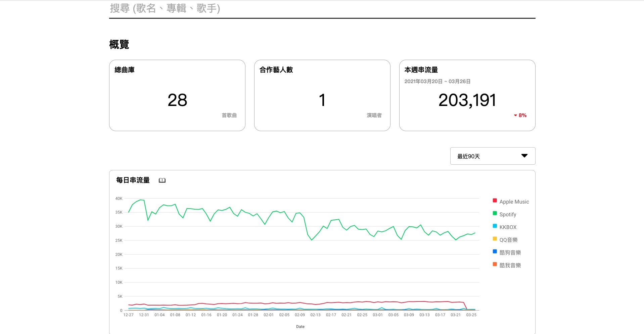Image resolution: width=644 pixels, height=334 pixels.
Task: Toggle the 酷我音樂 series label
Action: (x=510, y=265)
